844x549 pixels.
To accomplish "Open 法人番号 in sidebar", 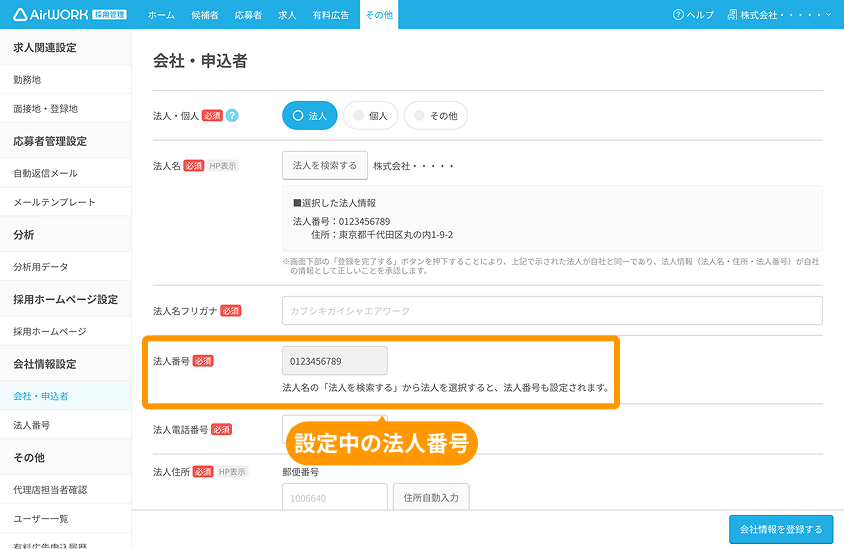I will point(66,425).
